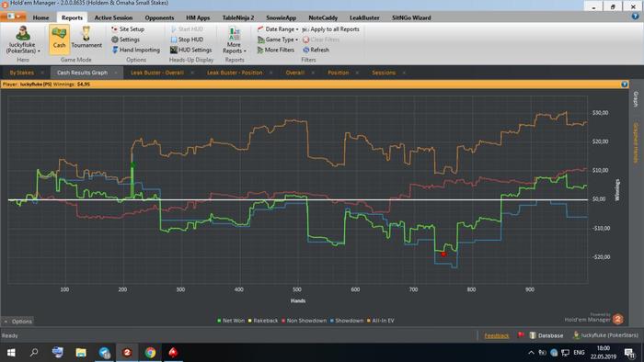Click the disabled Start HUD button
The height and width of the screenshot is (362, 644).
point(187,29)
